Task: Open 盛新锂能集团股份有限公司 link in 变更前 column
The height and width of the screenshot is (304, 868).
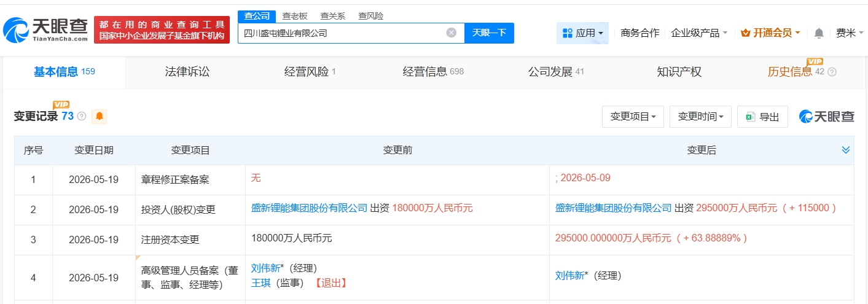Action: click(x=309, y=208)
